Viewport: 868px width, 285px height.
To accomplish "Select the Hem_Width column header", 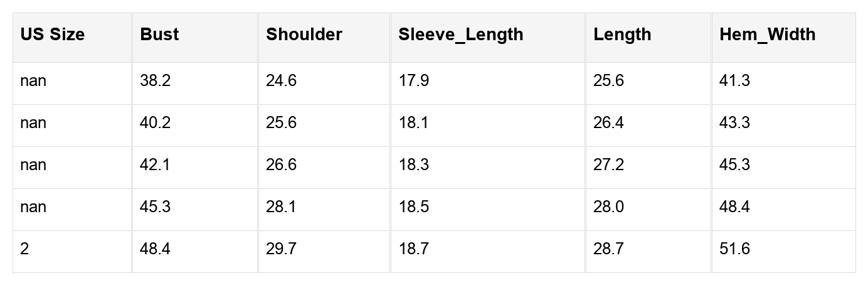I will point(767,35).
